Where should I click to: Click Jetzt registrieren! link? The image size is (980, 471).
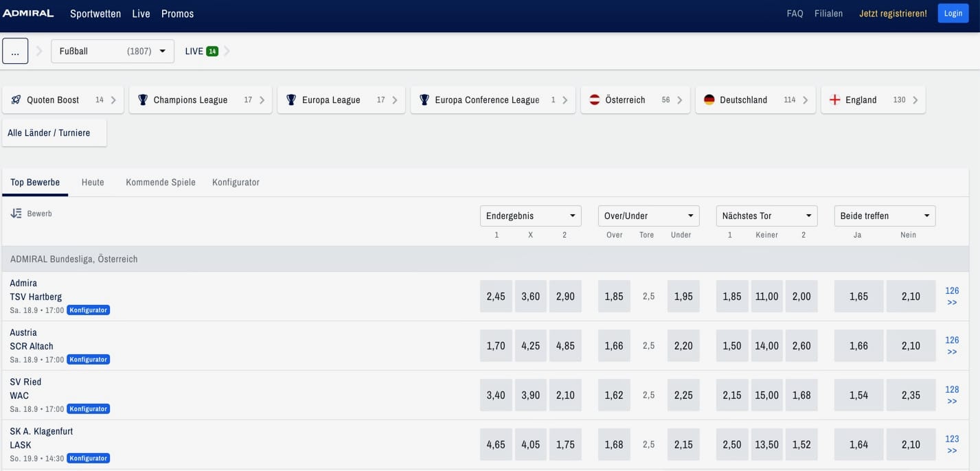[x=893, y=14]
